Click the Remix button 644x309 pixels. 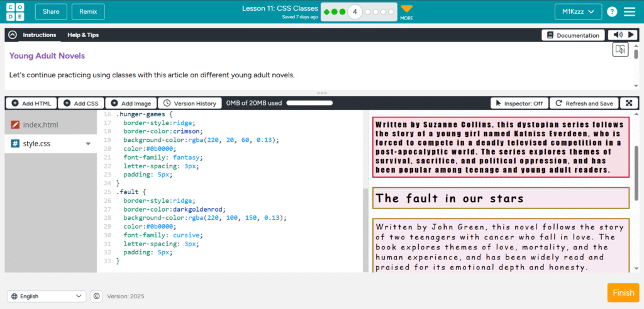(88, 12)
